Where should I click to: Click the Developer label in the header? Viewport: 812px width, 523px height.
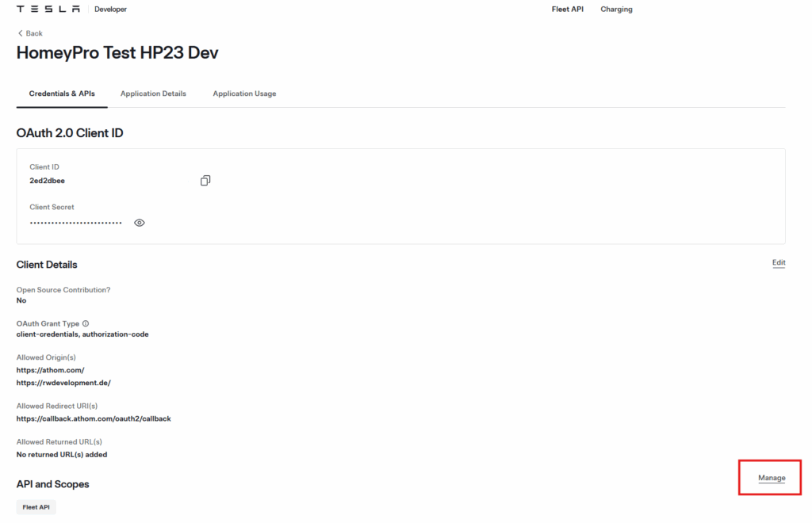click(x=110, y=10)
